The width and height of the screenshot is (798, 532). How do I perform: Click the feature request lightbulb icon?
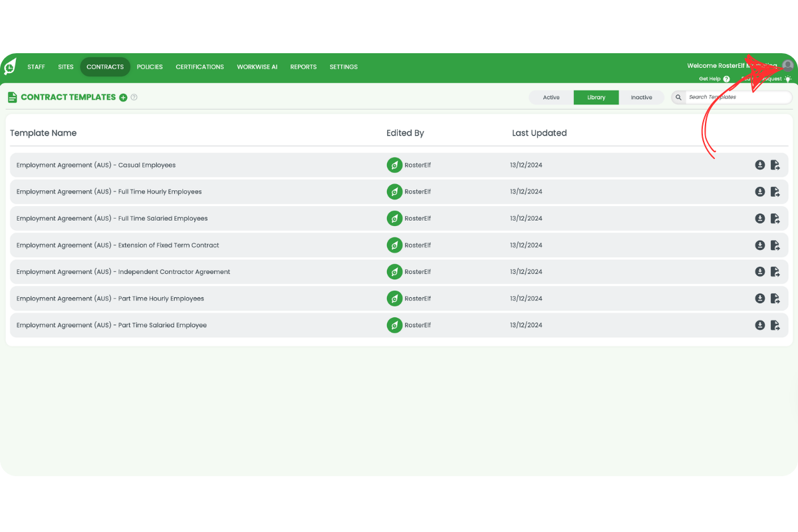(x=788, y=79)
